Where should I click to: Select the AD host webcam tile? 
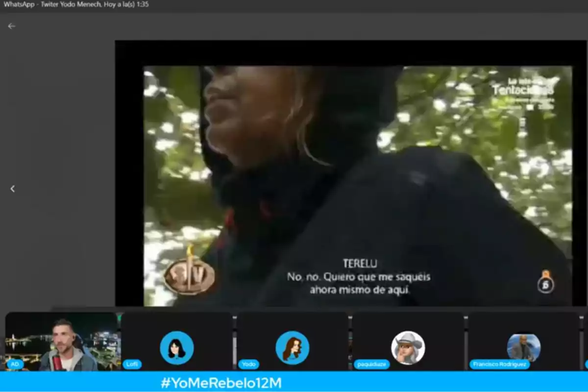[x=61, y=341]
